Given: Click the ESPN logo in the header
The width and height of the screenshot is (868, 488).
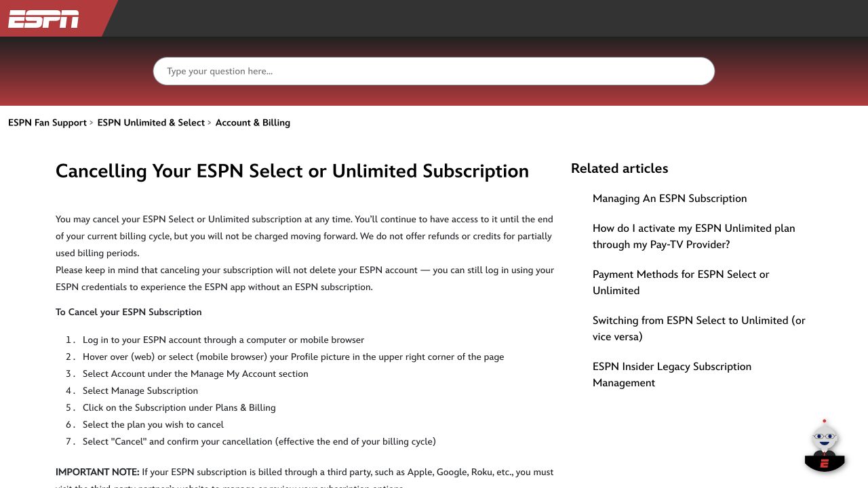Looking at the screenshot, I should pos(43,19).
